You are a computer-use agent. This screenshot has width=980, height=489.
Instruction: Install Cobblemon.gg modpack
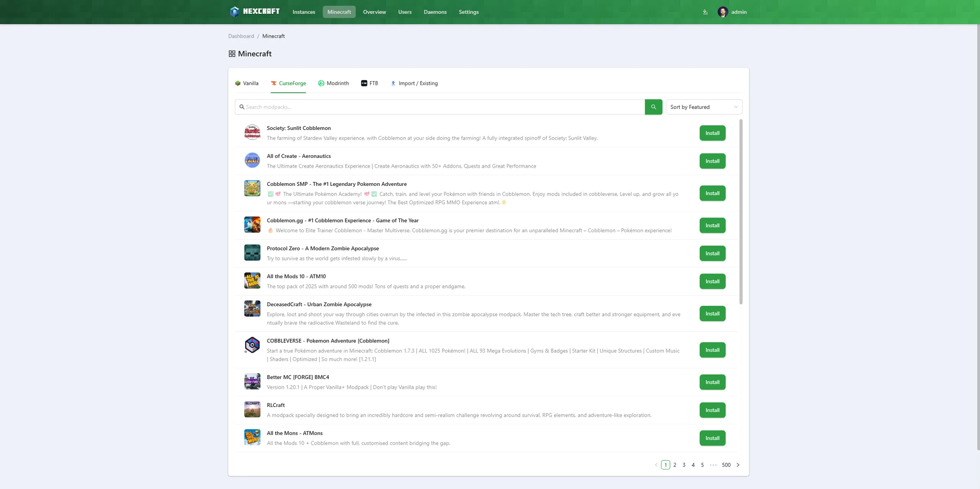pos(712,225)
